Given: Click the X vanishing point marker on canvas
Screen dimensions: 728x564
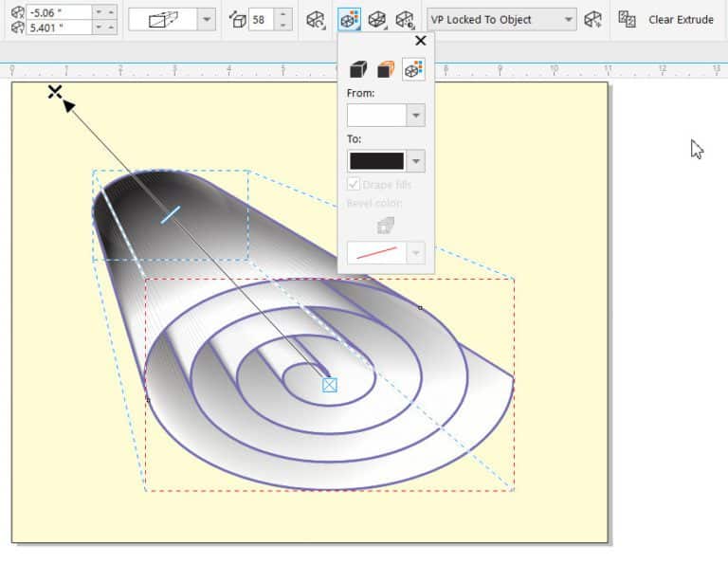Looking at the screenshot, I should (55, 91).
